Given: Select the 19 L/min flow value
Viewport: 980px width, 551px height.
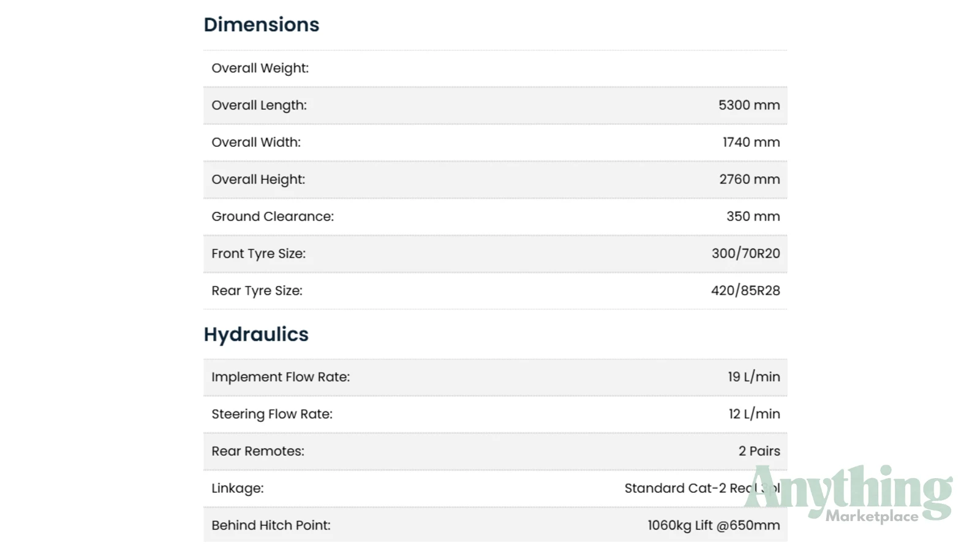Looking at the screenshot, I should (754, 377).
